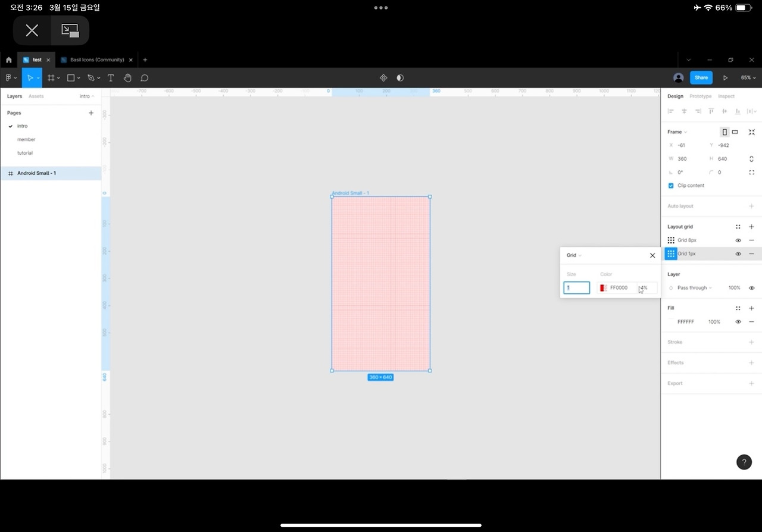Open layout grid styles
The width and height of the screenshot is (762, 532).
(x=738, y=227)
